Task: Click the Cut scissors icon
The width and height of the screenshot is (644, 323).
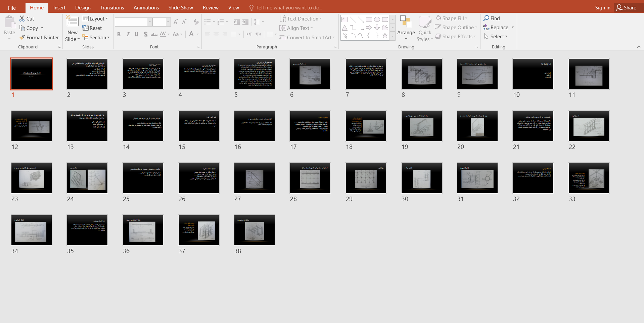Action: [x=22, y=18]
